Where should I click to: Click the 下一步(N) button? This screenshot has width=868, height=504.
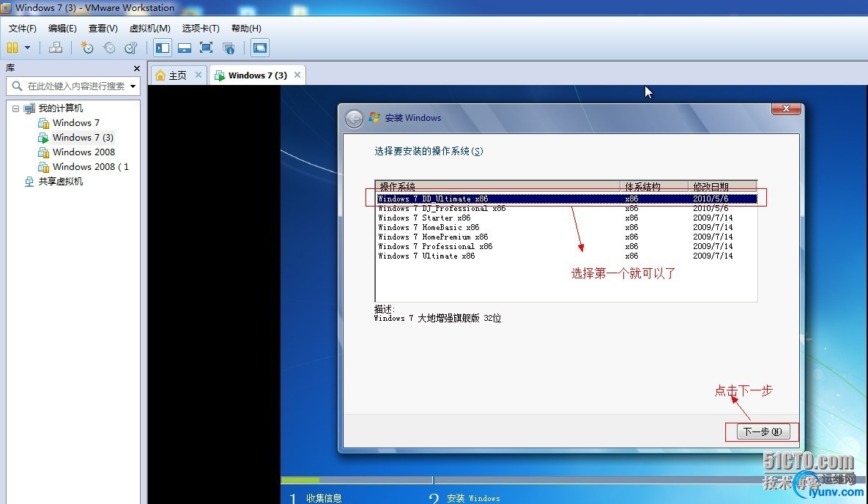point(763,431)
